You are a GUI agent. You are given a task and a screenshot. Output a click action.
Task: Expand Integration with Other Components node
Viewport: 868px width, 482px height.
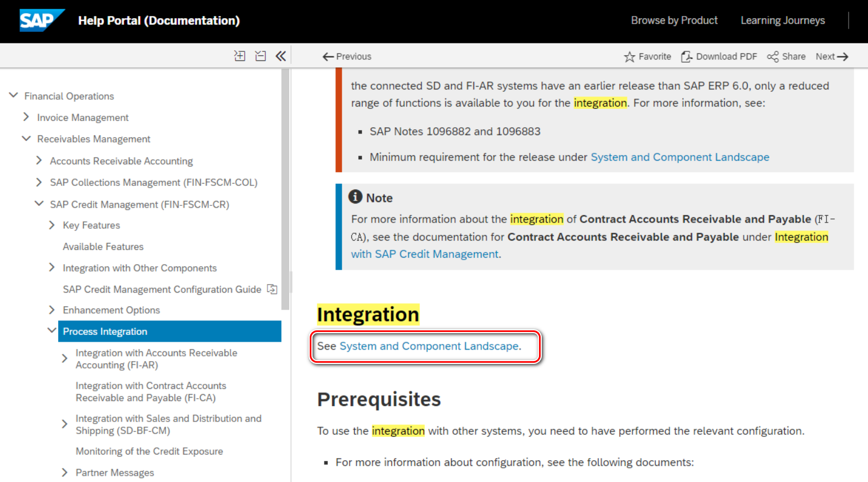52,268
